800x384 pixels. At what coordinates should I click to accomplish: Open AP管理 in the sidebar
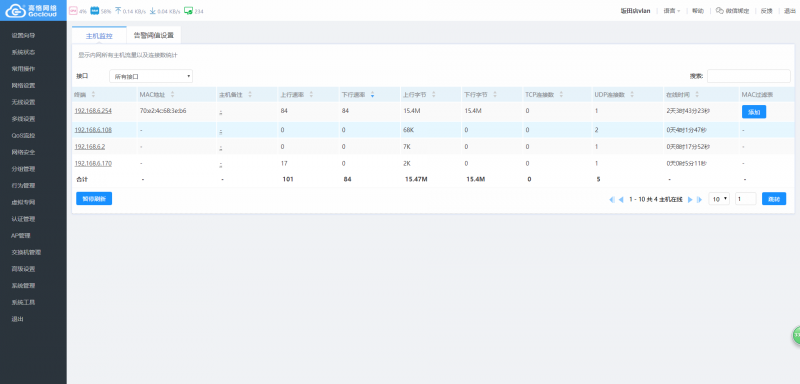pyautogui.click(x=21, y=236)
